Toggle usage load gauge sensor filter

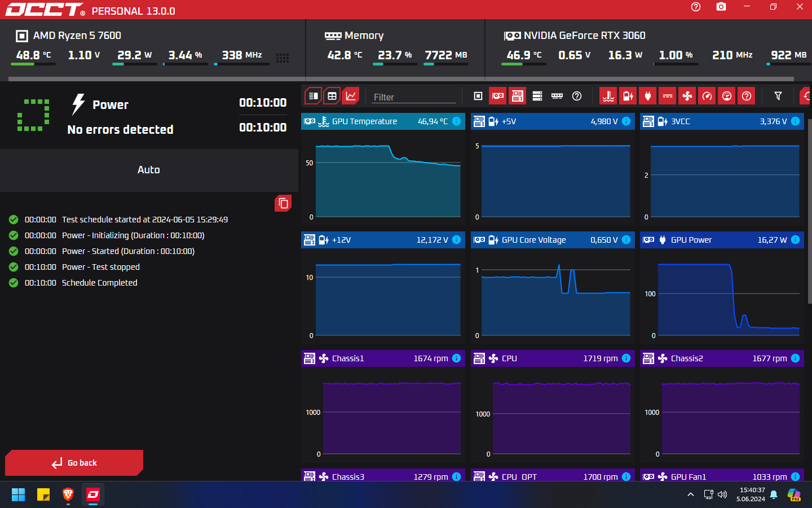click(727, 96)
